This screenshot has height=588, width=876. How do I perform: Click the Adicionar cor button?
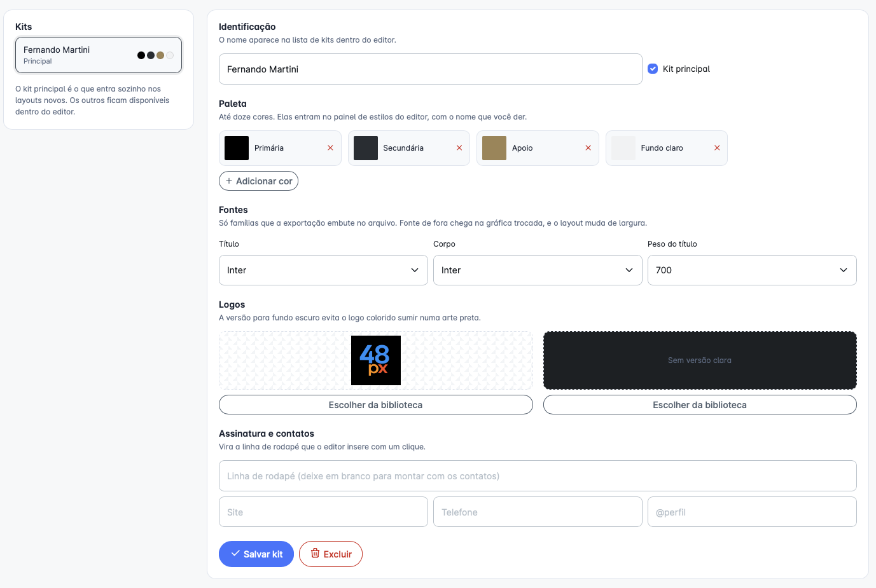pyautogui.click(x=258, y=181)
